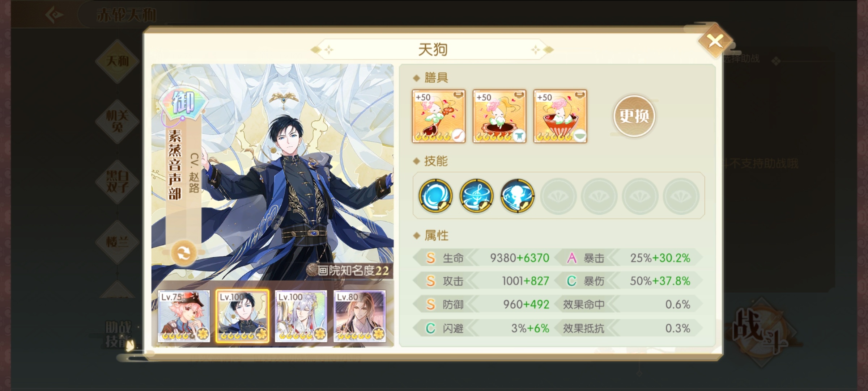The width and height of the screenshot is (868, 391).
Task: Toggle the orange swap skin button
Action: point(184,253)
